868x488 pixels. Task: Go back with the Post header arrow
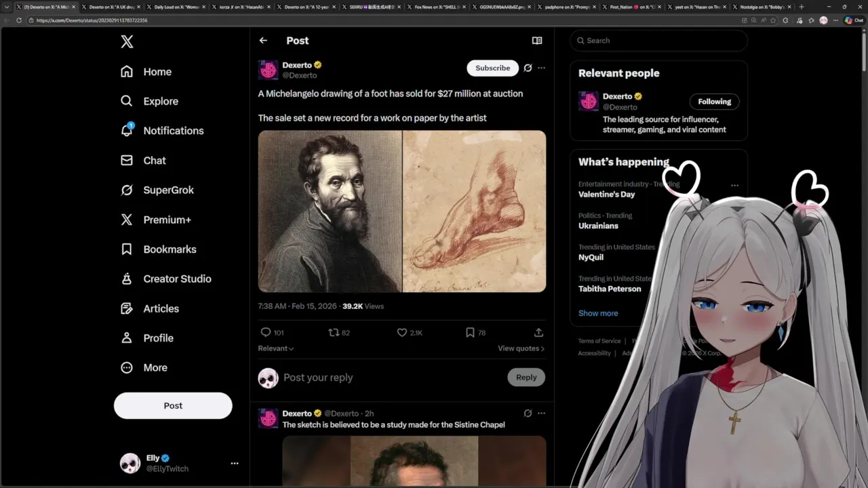pyautogui.click(x=263, y=41)
